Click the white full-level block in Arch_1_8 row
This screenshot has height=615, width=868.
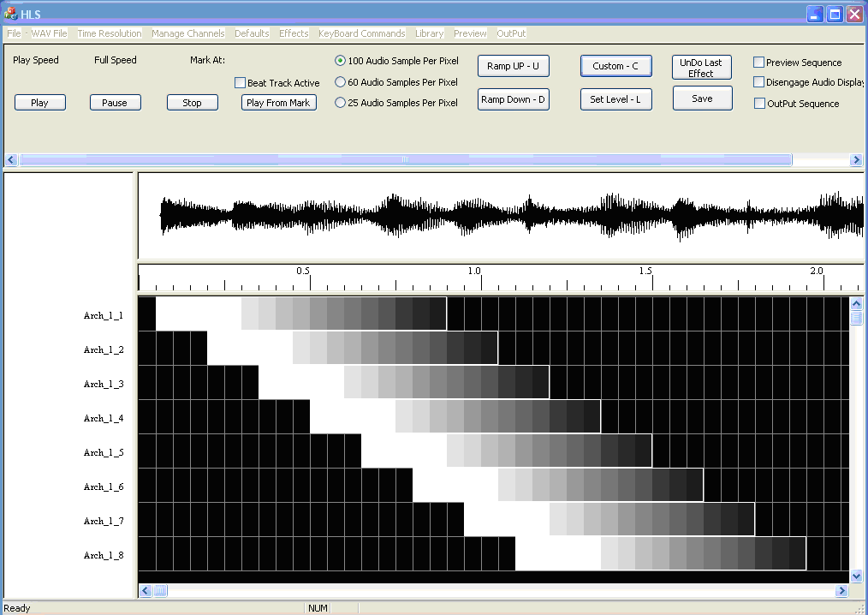[558, 553]
